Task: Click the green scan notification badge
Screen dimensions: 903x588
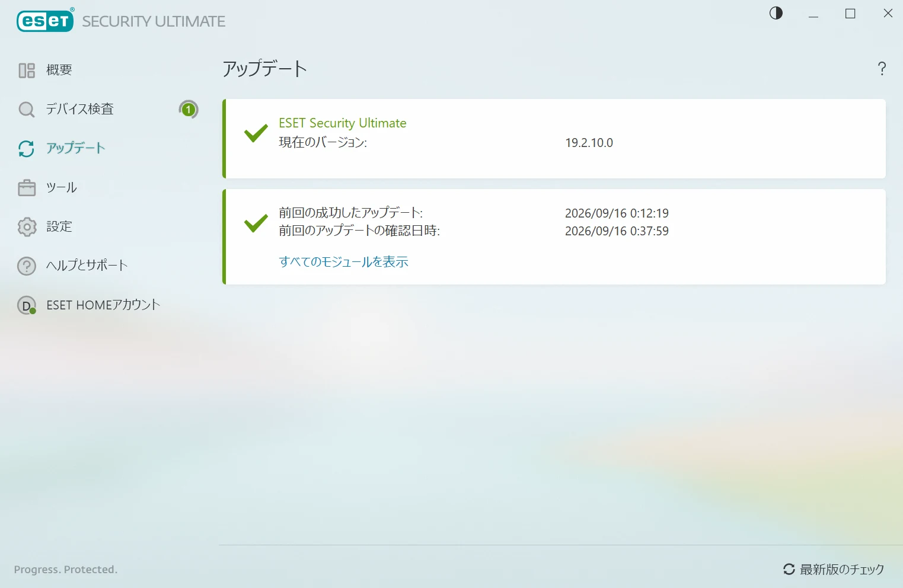Action: (189, 110)
